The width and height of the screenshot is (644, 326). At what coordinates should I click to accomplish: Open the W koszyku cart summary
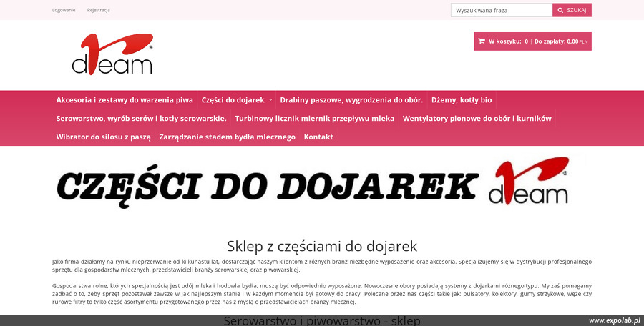[x=532, y=41]
